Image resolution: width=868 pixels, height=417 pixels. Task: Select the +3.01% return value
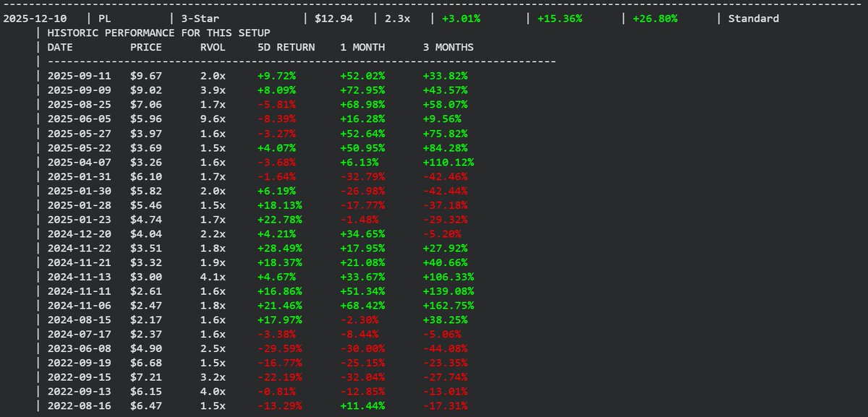461,18
